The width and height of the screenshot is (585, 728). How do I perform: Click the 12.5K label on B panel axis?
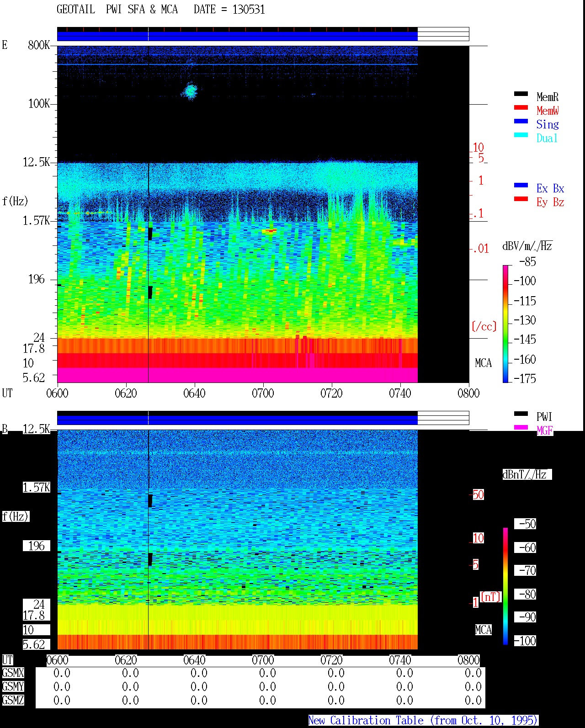coord(36,429)
